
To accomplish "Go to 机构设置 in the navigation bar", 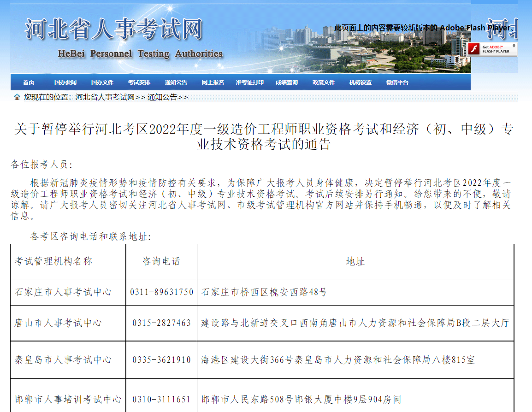I will [361, 82].
